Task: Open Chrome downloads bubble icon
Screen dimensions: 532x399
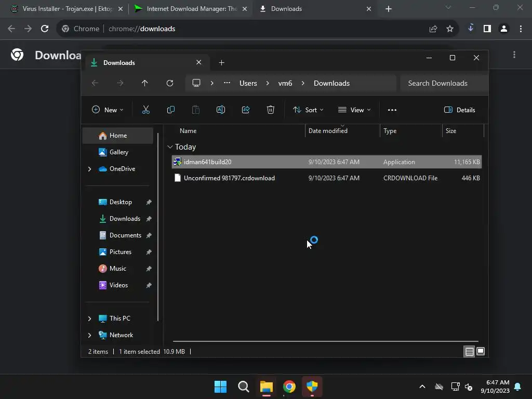Action: (471, 29)
